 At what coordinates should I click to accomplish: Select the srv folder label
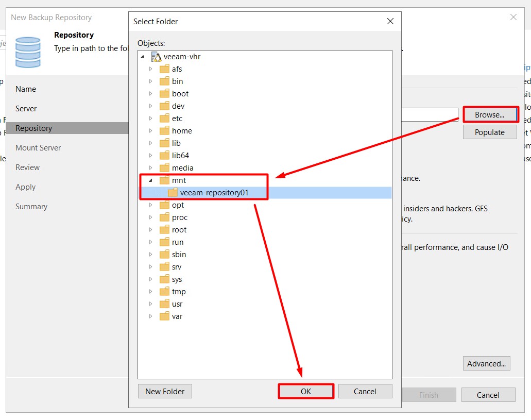tap(177, 267)
